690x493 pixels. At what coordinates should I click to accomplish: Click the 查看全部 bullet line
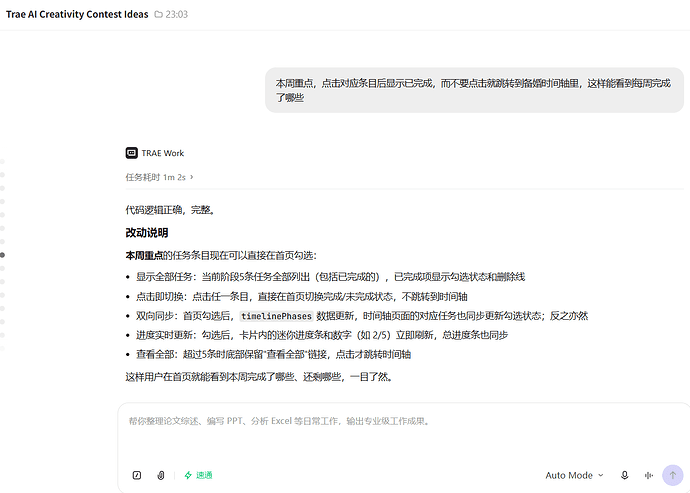pyautogui.click(x=273, y=354)
